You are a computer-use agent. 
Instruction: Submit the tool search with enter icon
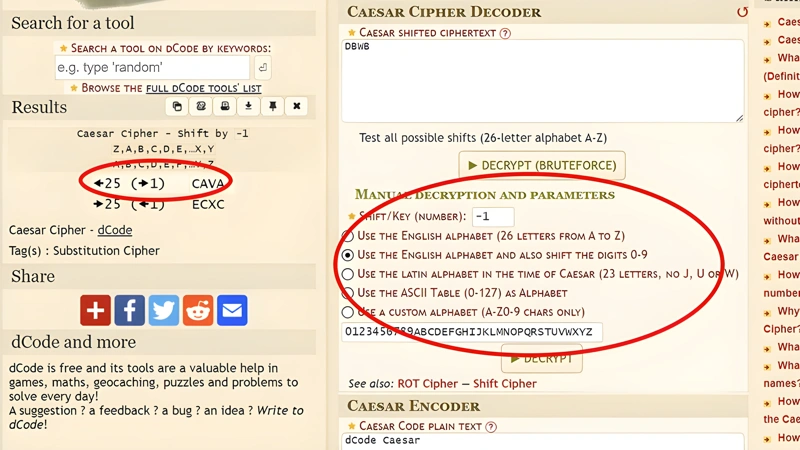pyautogui.click(x=262, y=67)
